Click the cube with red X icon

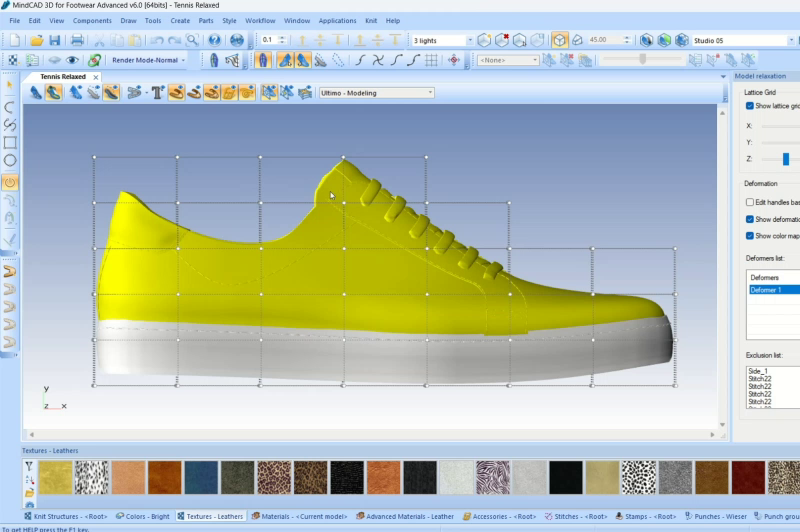point(502,40)
